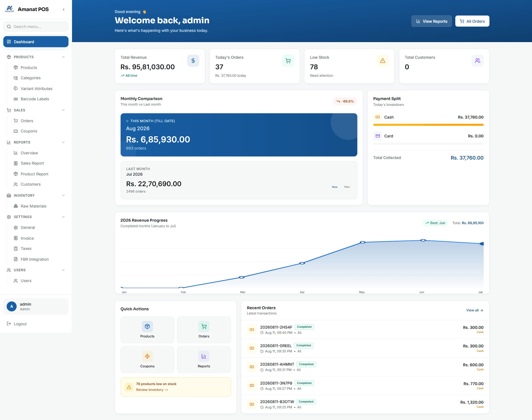Image resolution: width=532 pixels, height=420 pixels.
Task: Open General settings
Action: 39,227
